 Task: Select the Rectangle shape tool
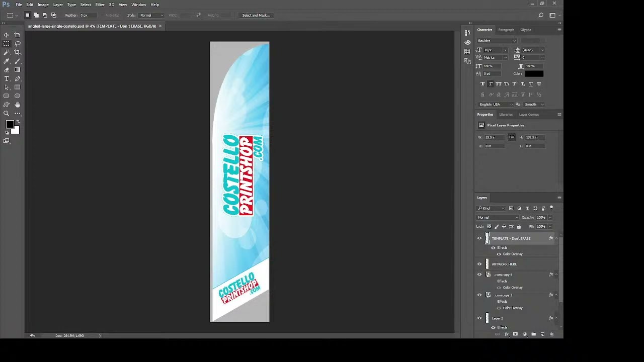[18, 87]
